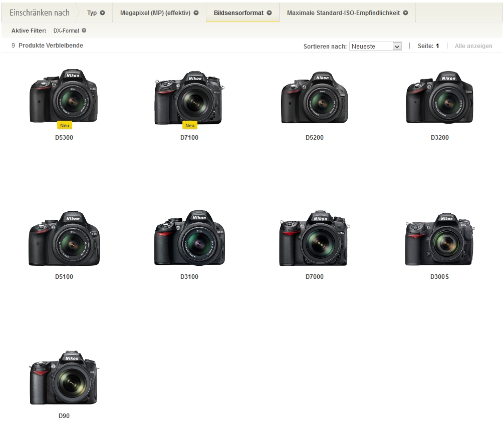
Task: Click the D5100 product name
Action: tap(64, 276)
